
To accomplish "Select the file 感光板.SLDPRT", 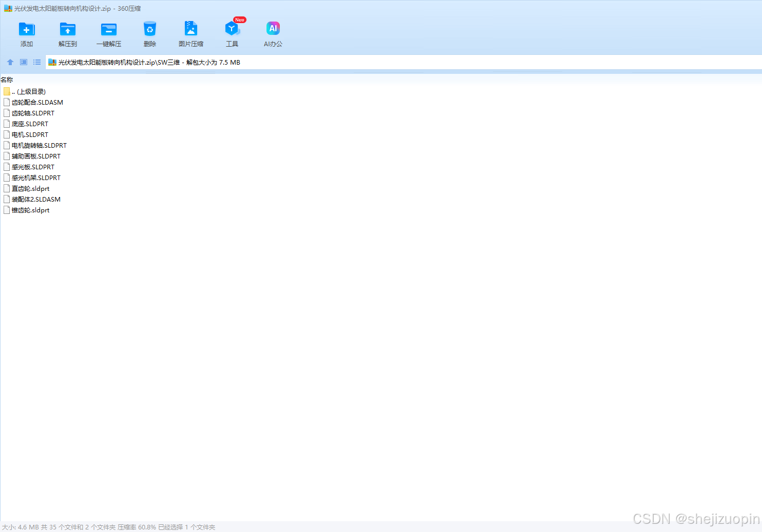I will tap(33, 167).
